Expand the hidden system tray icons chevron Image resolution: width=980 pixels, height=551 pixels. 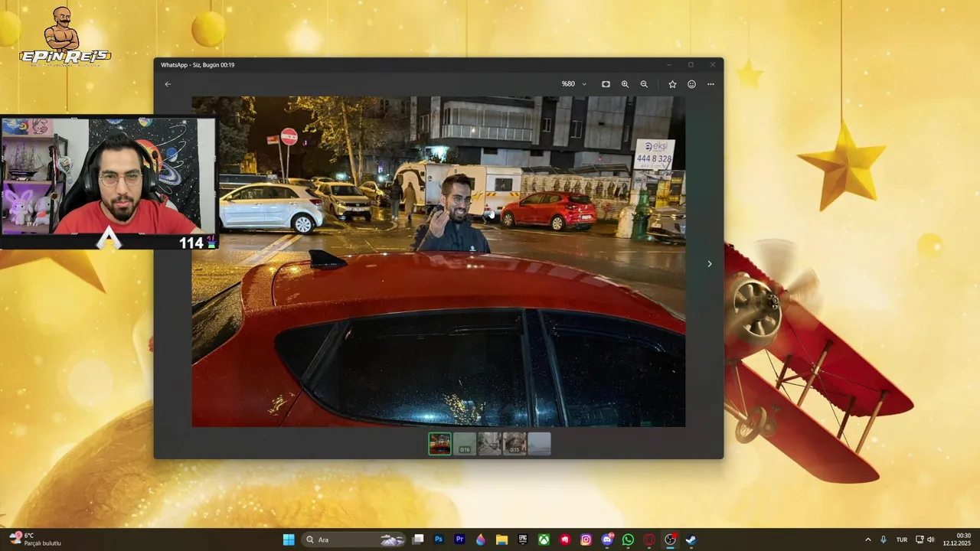pos(867,540)
